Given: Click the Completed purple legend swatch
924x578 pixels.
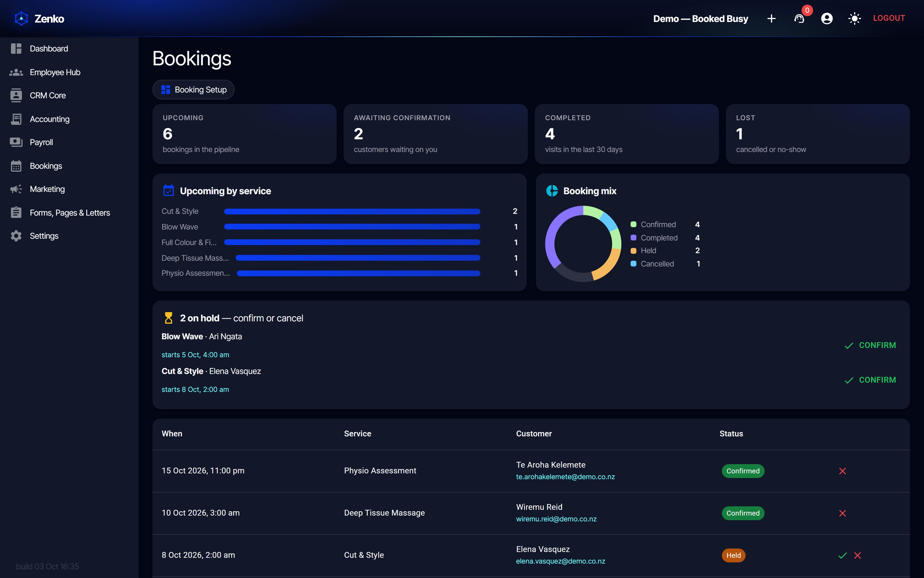Looking at the screenshot, I should click(634, 238).
